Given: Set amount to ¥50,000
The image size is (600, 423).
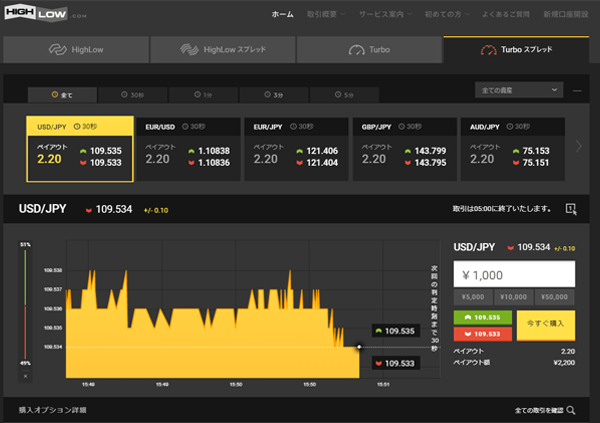Looking at the screenshot, I should coord(554,297).
